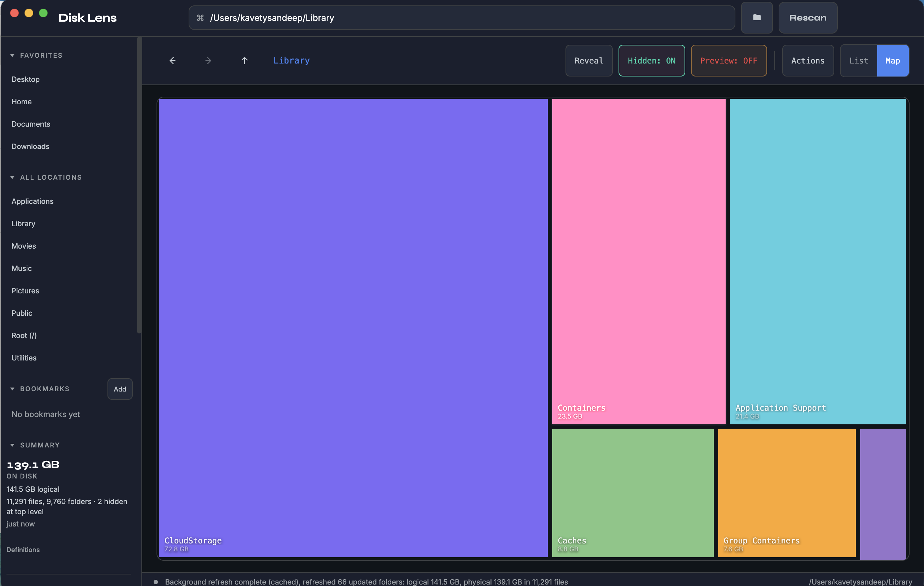Click the back navigation arrow

tap(172, 60)
